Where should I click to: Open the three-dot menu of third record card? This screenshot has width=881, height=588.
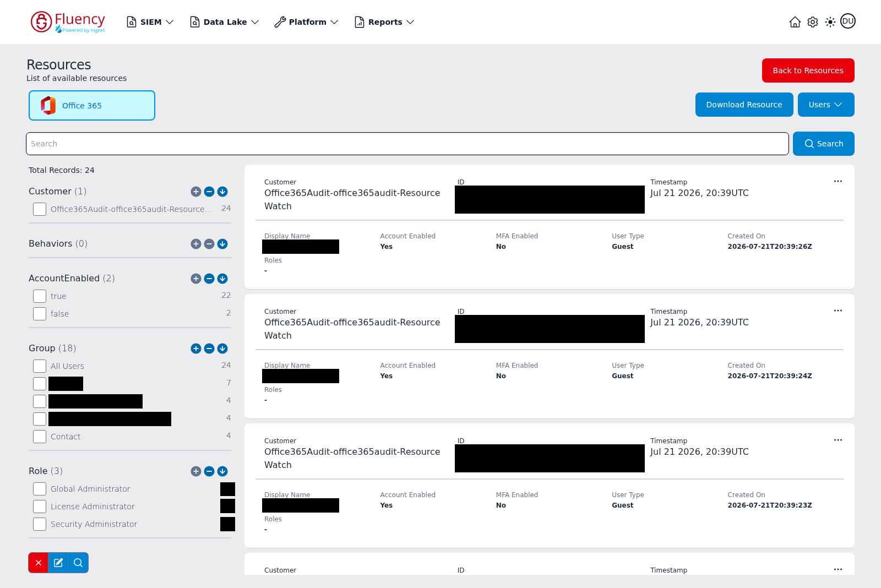tap(838, 440)
